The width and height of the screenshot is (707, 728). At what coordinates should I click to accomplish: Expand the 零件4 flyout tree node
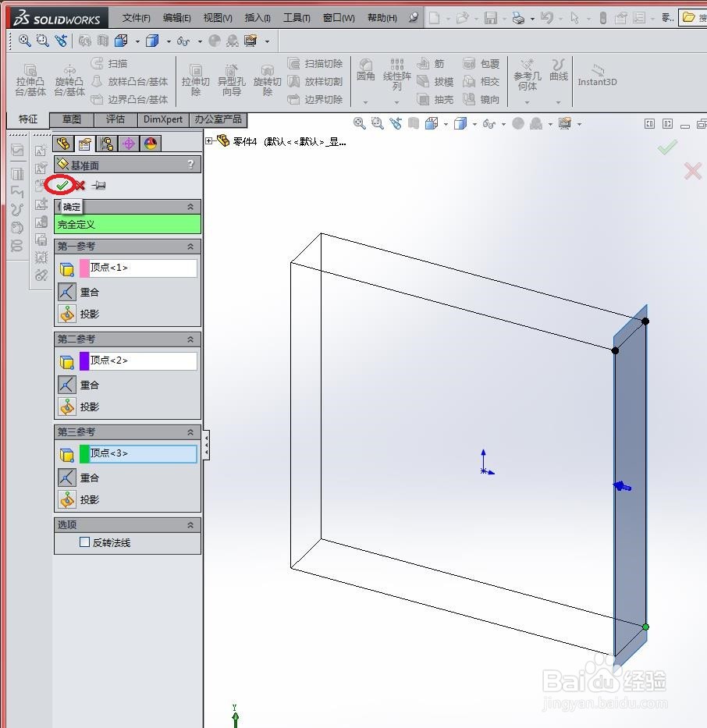[x=209, y=140]
